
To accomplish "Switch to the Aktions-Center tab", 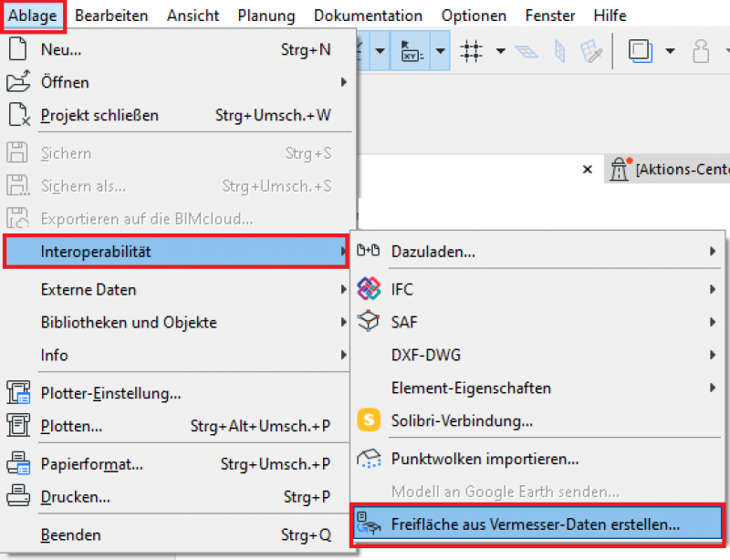I will click(x=680, y=170).
